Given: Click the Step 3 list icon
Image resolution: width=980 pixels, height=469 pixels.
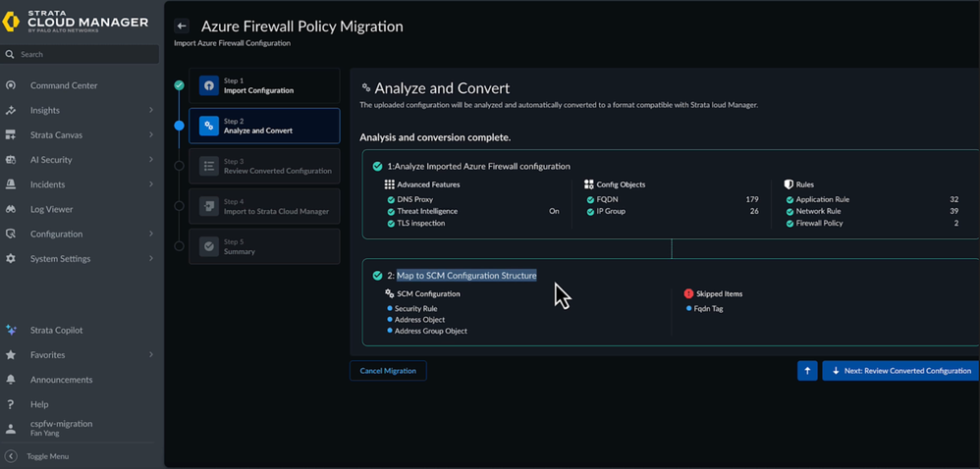Looking at the screenshot, I should tap(209, 166).
